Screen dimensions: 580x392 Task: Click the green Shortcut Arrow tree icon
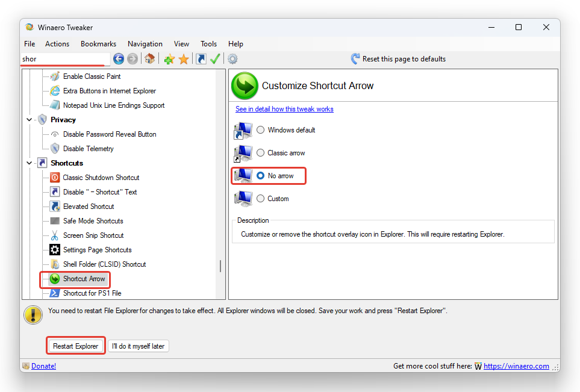coord(55,278)
